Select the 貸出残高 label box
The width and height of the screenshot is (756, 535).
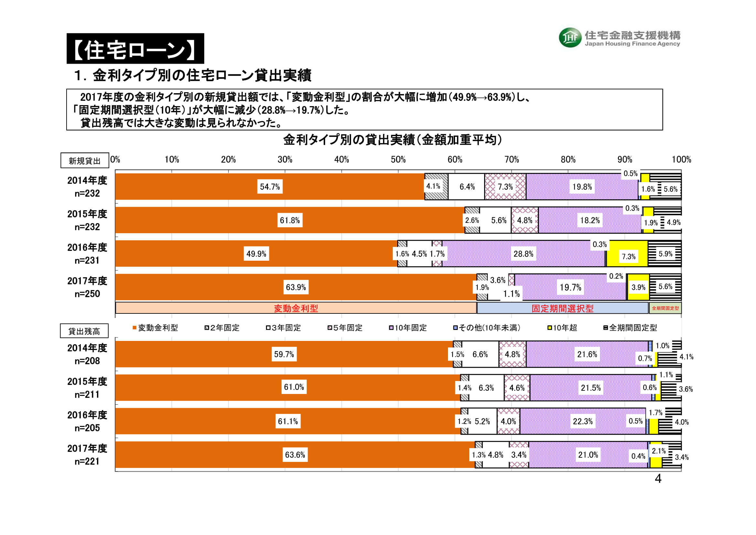pos(84,332)
